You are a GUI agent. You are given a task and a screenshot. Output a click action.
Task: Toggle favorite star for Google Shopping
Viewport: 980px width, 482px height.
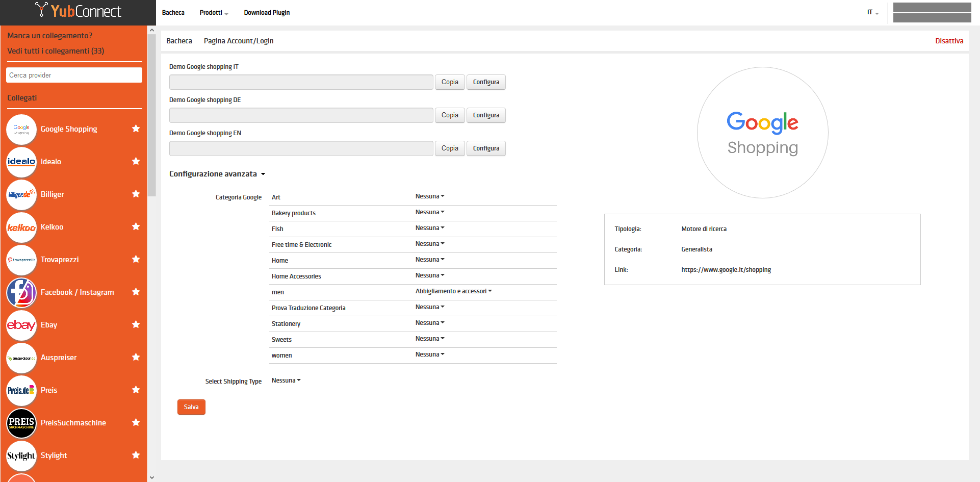click(136, 129)
